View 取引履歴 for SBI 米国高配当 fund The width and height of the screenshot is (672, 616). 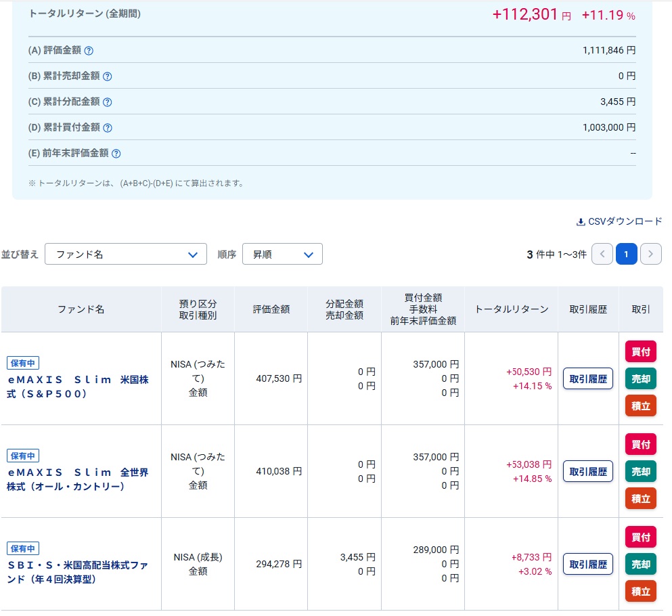588,564
